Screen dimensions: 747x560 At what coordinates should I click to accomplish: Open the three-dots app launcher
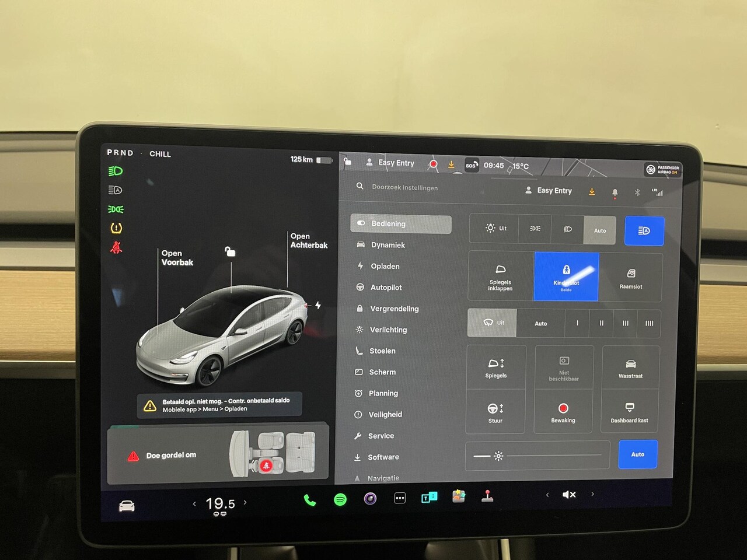click(x=400, y=498)
